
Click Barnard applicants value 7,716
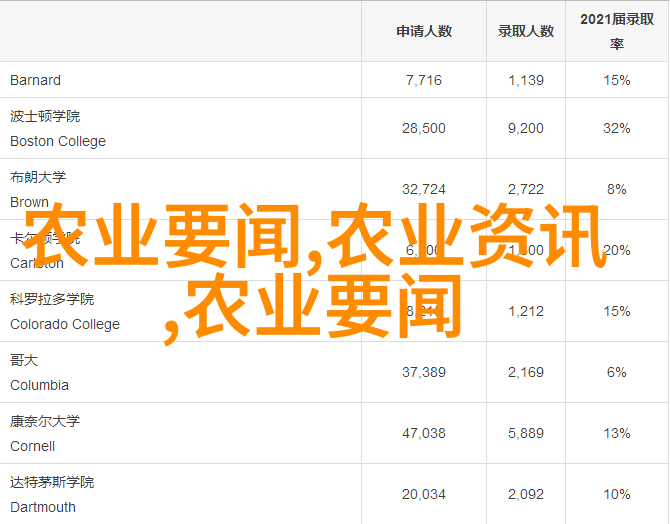(424, 80)
